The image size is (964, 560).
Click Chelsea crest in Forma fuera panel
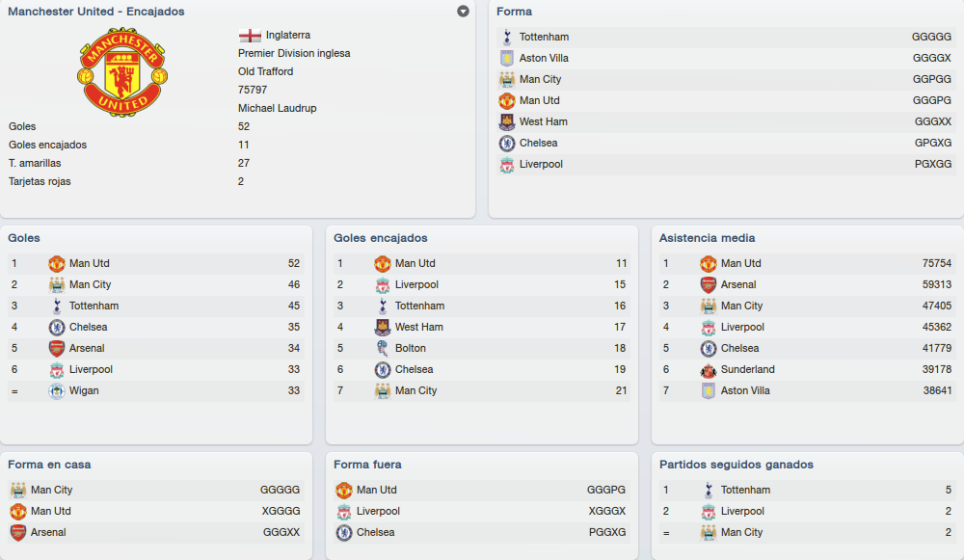344,532
